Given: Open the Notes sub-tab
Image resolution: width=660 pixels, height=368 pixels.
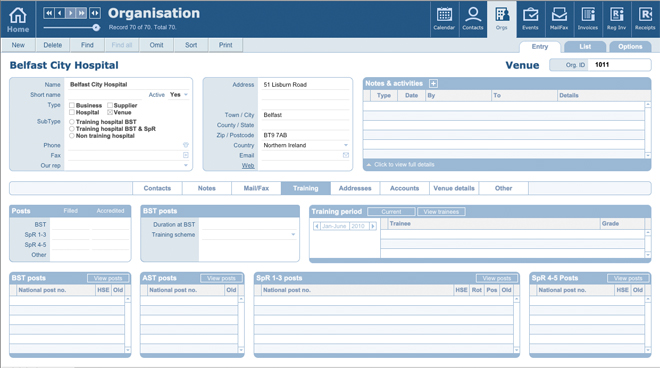Looking at the screenshot, I should (x=207, y=188).
